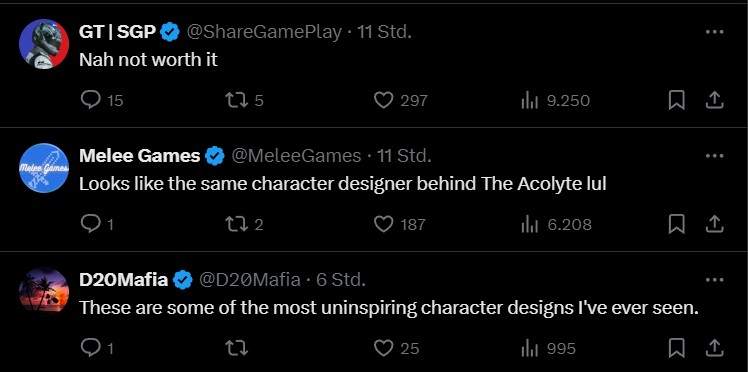
Task: Share the GT | SGP tweet
Action: (714, 100)
